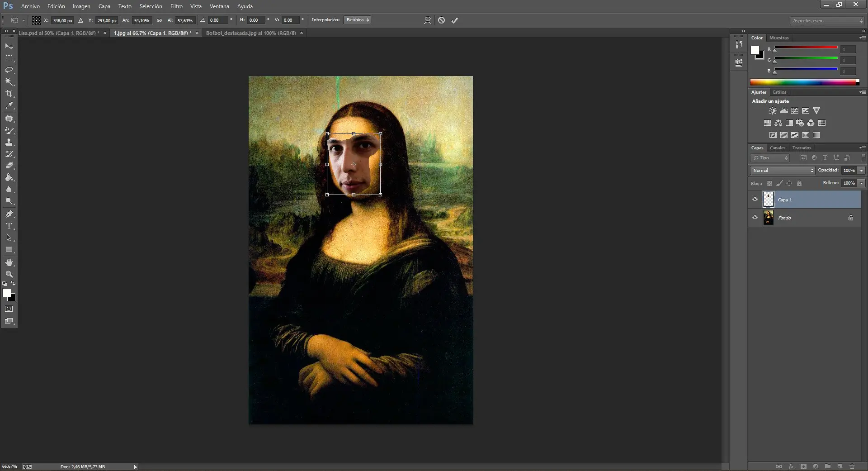Toggle lock all padlock
The image size is (868, 471).
799,183
